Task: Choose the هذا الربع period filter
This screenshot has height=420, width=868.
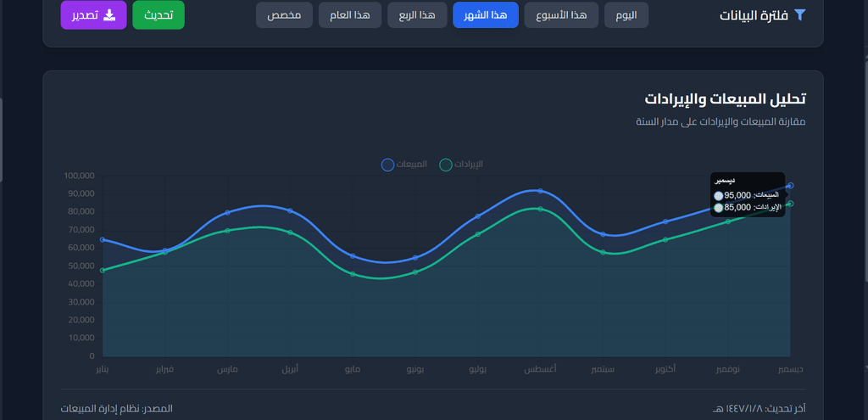Action: point(417,15)
